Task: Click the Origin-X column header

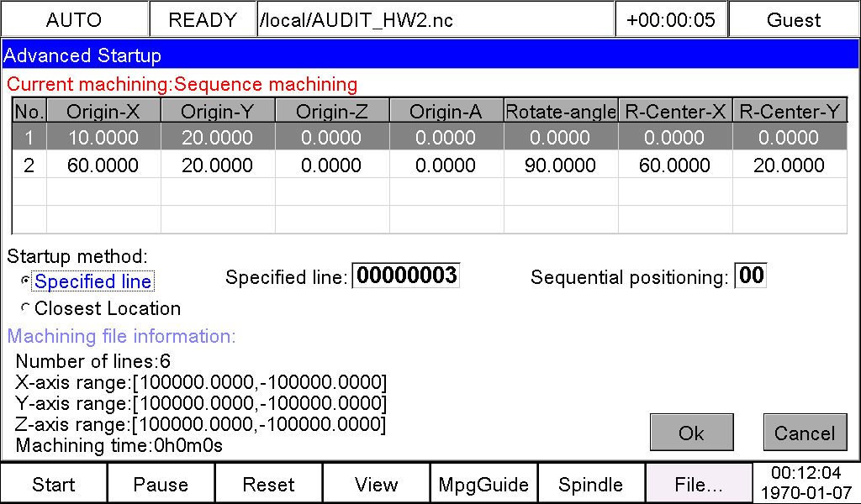Action: (x=103, y=111)
